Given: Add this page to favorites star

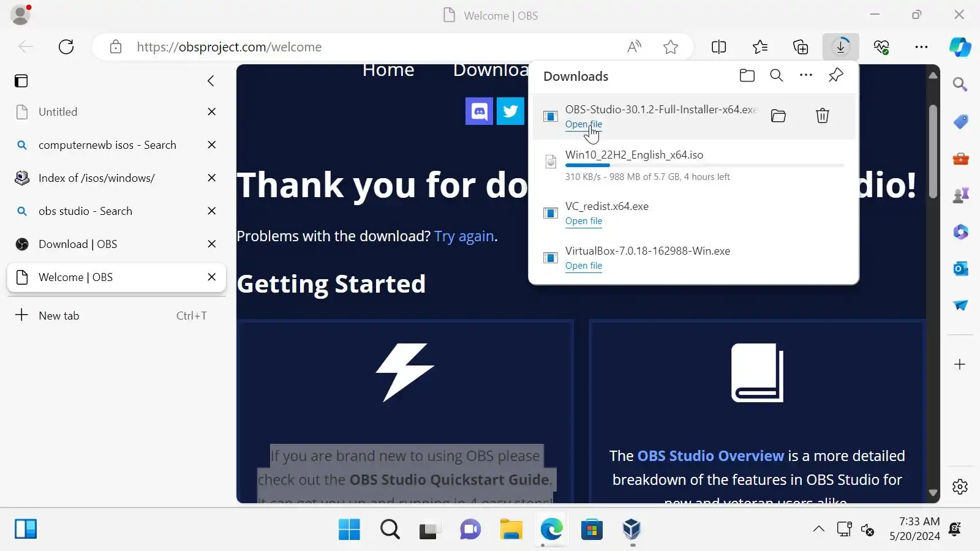Looking at the screenshot, I should [x=671, y=47].
